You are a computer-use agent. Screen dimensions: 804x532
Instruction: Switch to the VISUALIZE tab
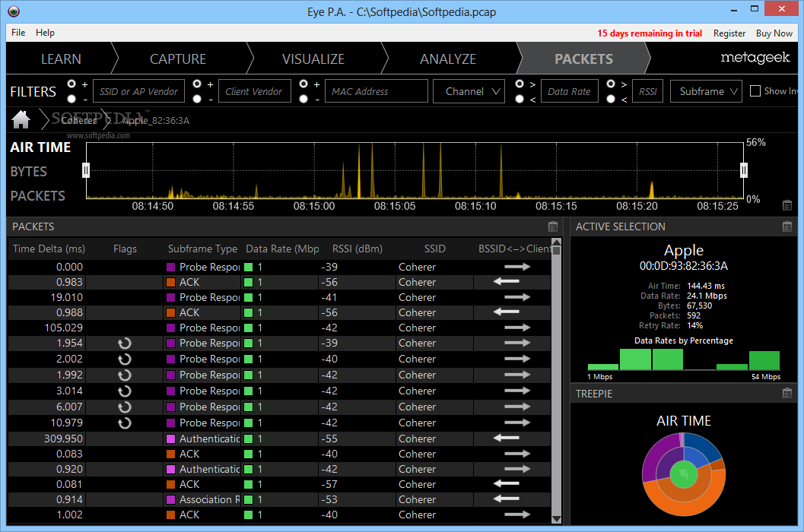pyautogui.click(x=313, y=59)
